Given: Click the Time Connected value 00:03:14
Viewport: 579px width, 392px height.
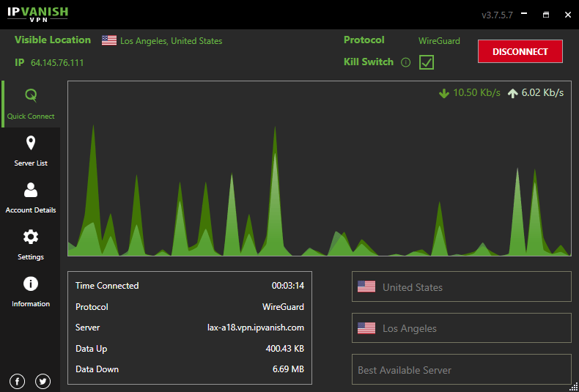Looking at the screenshot, I should coord(288,285).
